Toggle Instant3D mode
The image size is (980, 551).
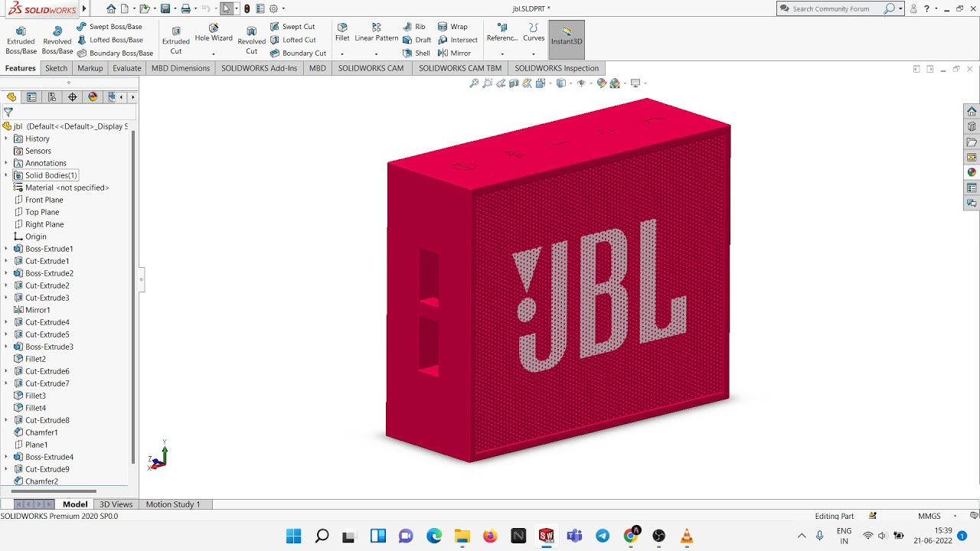567,40
